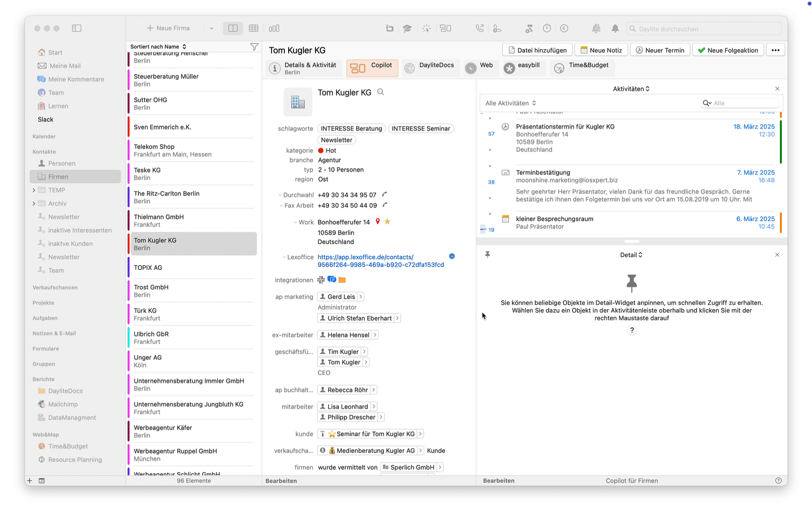Screen dimensions: 812x519
Task: Open the Alle Aktivitäten filter dropdown
Action: 510,103
